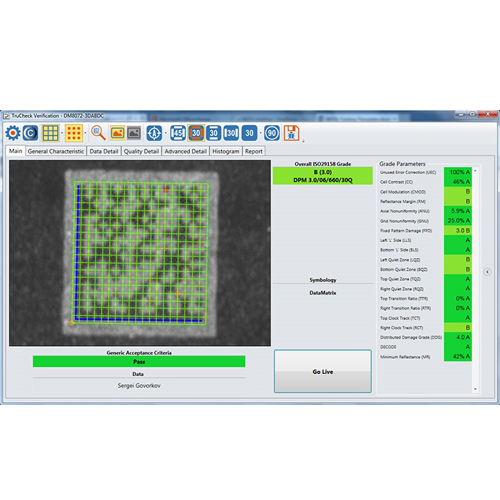Screen dimensions: 500x500
Task: Toggle the highlighted orange 30 lighting button
Action: [196, 133]
